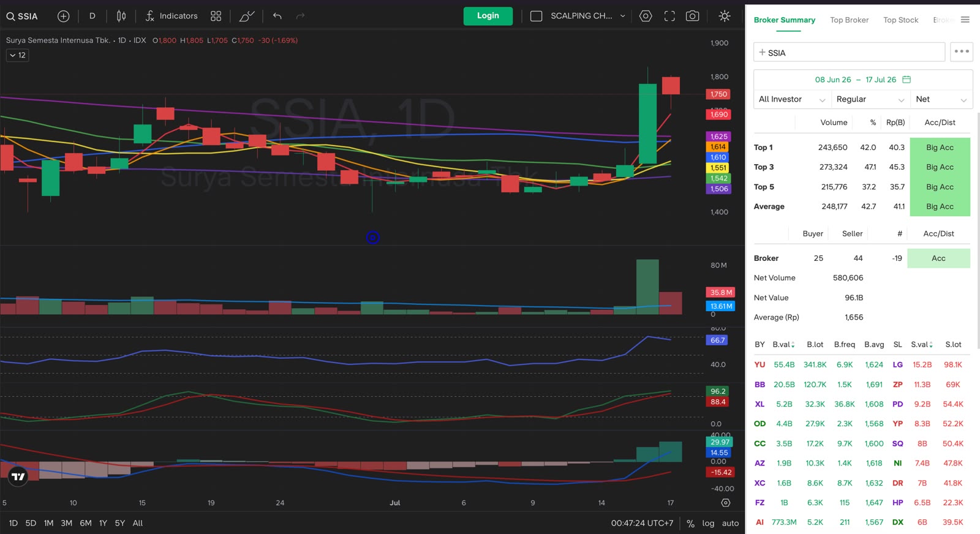The width and height of the screenshot is (980, 534).
Task: Select seller broker ZP
Action: coord(898,385)
